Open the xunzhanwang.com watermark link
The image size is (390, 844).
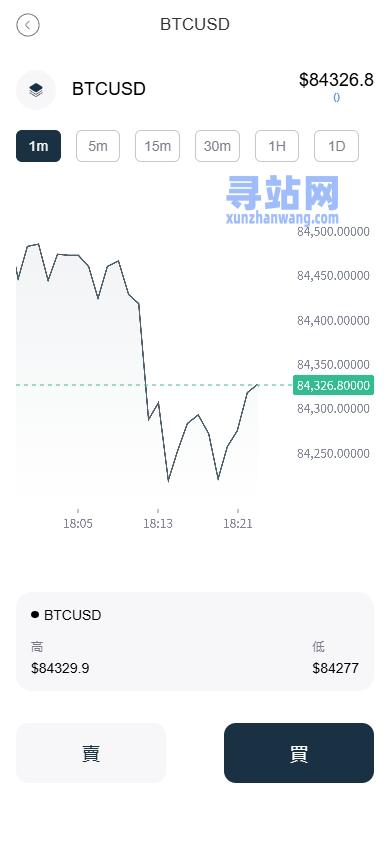pyautogui.click(x=282, y=218)
